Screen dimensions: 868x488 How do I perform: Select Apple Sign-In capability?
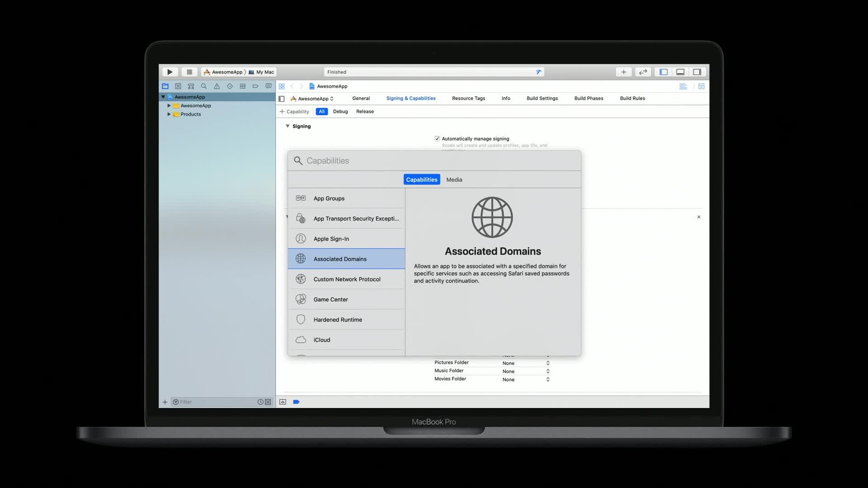346,239
